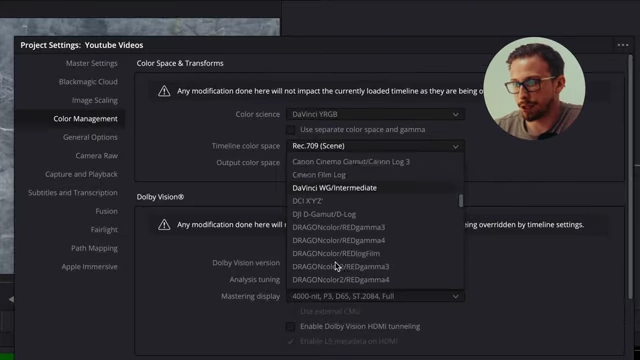
Task: Click the presenter webcam thumbnail
Action: click(x=534, y=89)
